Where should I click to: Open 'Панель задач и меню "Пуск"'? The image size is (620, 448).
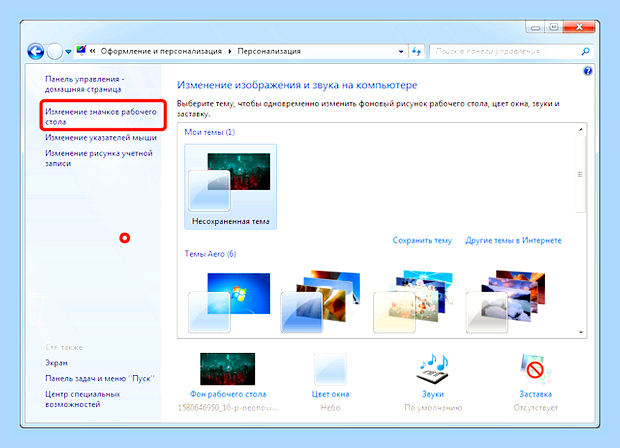tap(100, 378)
